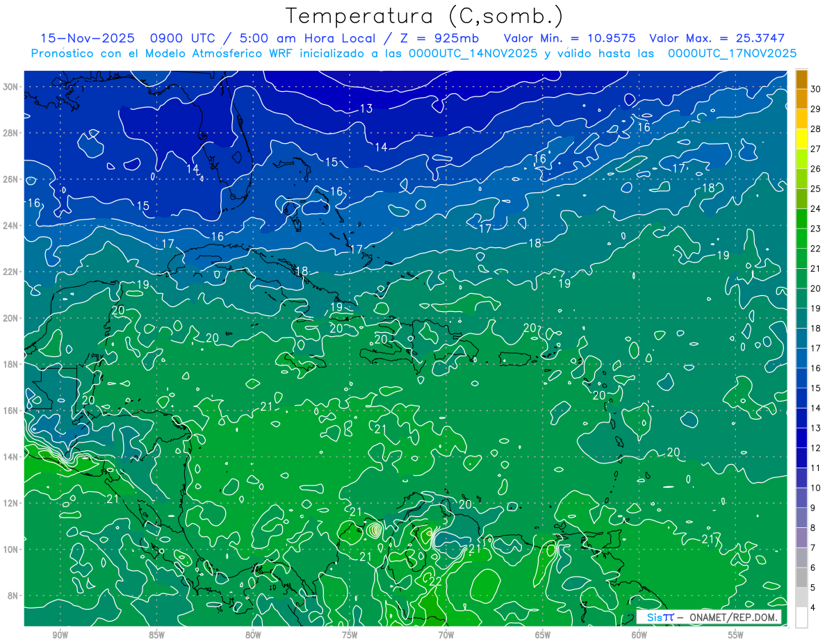The width and height of the screenshot is (834, 644).
Task: Click the color scale value "28"
Action: [816, 129]
